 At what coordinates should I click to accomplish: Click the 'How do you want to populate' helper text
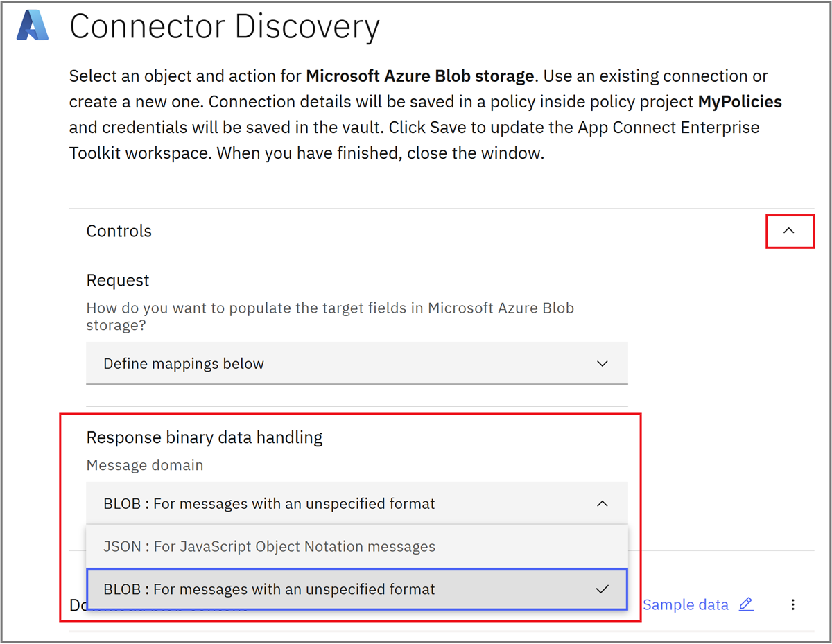point(330,308)
